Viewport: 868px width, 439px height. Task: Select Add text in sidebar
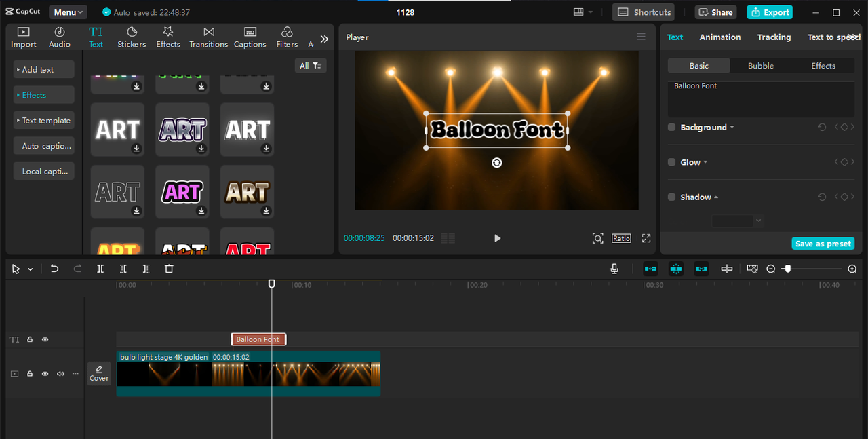[x=43, y=70]
